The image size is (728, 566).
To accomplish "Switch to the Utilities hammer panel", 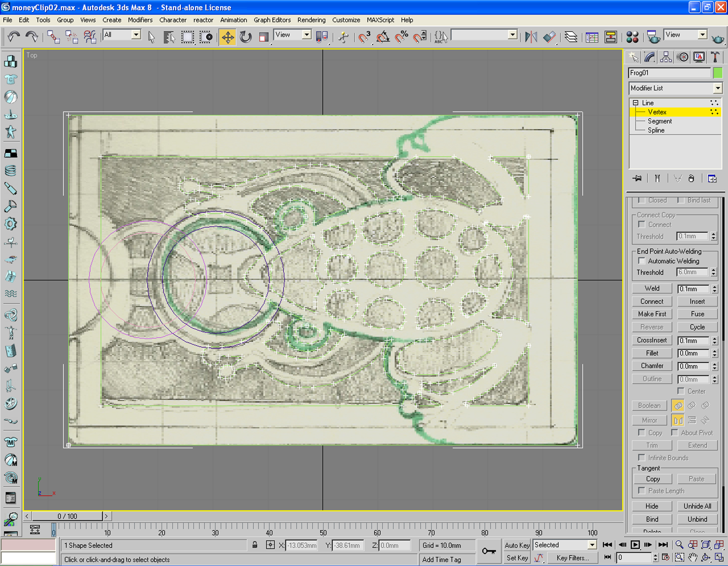I will click(715, 57).
